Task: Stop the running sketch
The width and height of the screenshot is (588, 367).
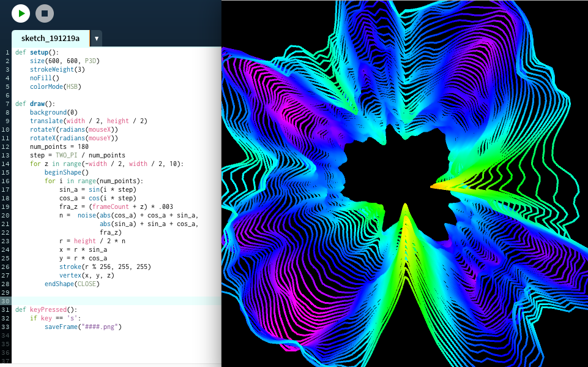Action: pyautogui.click(x=45, y=13)
